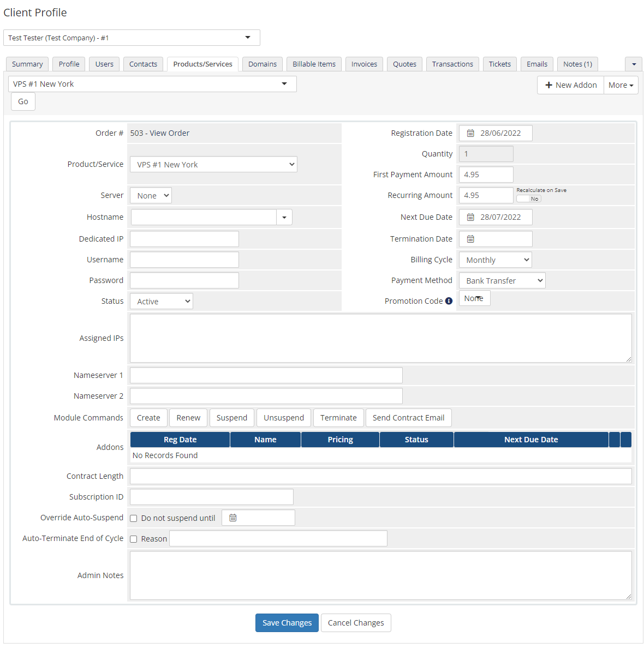This screenshot has height=649, width=644.
Task: Click the Promotion Code info icon
Action: click(x=449, y=301)
